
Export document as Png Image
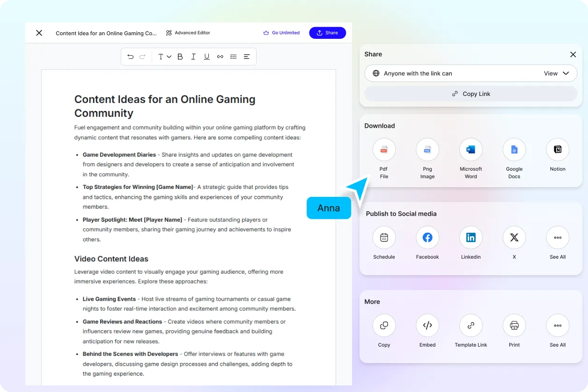[427, 150]
